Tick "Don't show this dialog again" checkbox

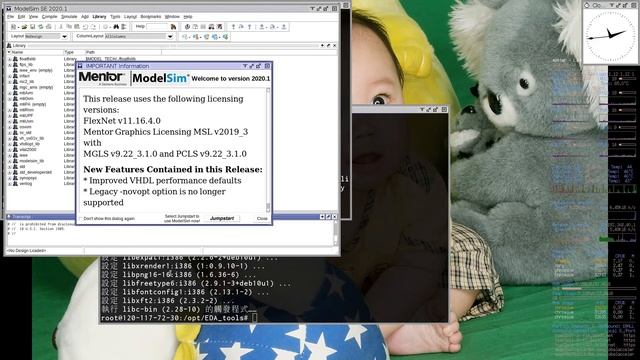click(x=81, y=219)
